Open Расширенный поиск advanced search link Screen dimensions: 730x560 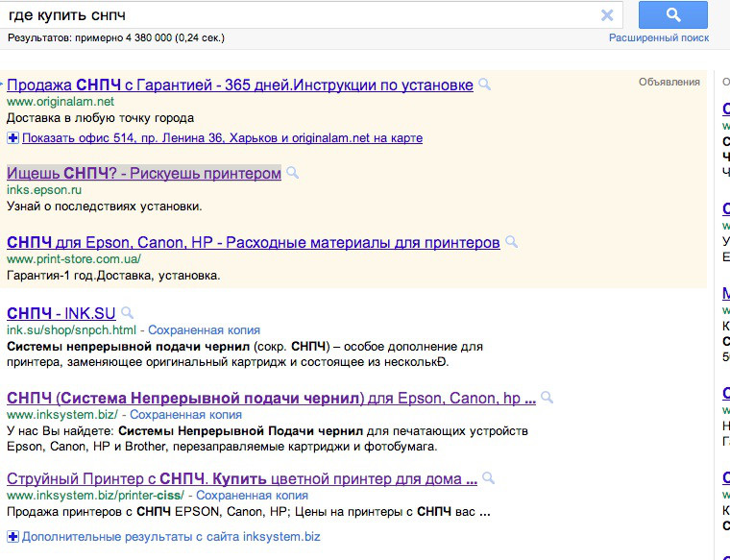(659, 37)
